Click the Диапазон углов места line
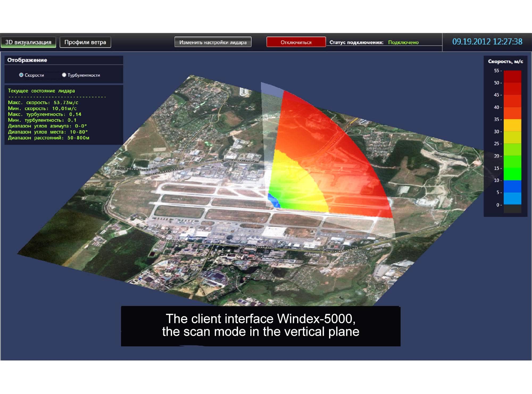 coord(48,132)
